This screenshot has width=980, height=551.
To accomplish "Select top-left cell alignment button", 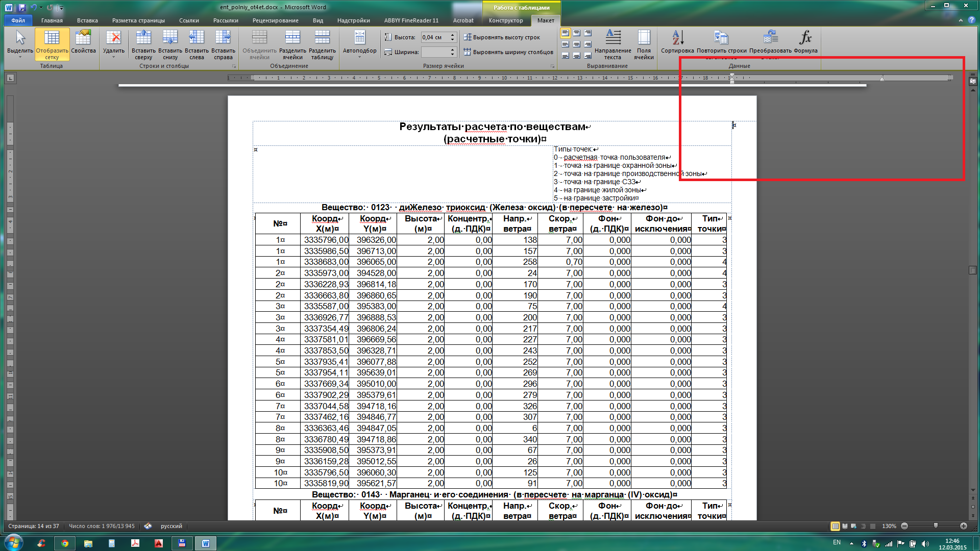I will pyautogui.click(x=565, y=33).
